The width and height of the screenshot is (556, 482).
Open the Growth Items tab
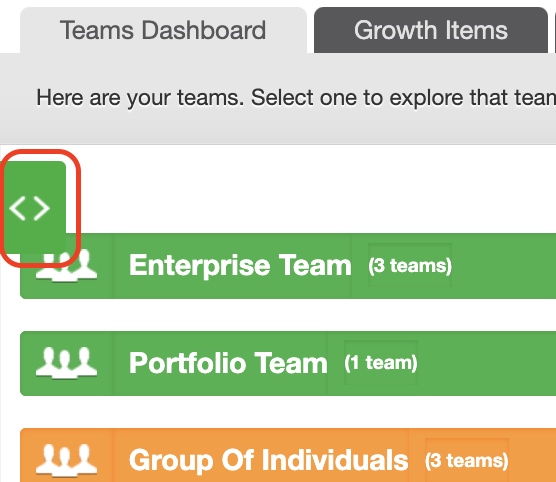431,31
